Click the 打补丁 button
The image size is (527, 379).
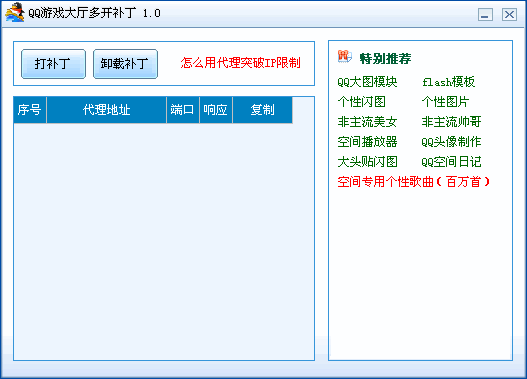(53, 64)
